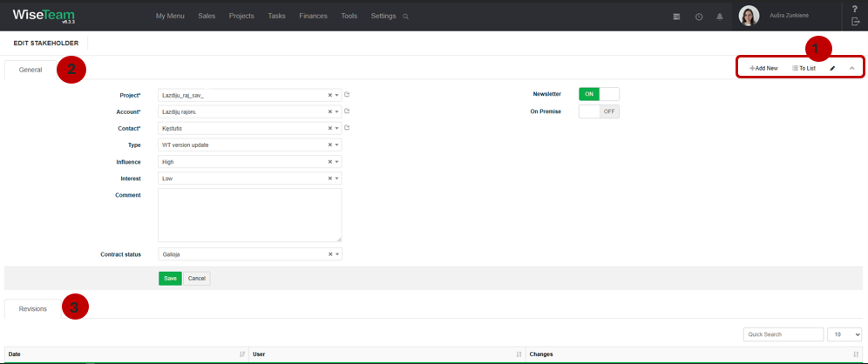Open linked Project via arrow icon
The height and width of the screenshot is (364, 868).
(347, 95)
